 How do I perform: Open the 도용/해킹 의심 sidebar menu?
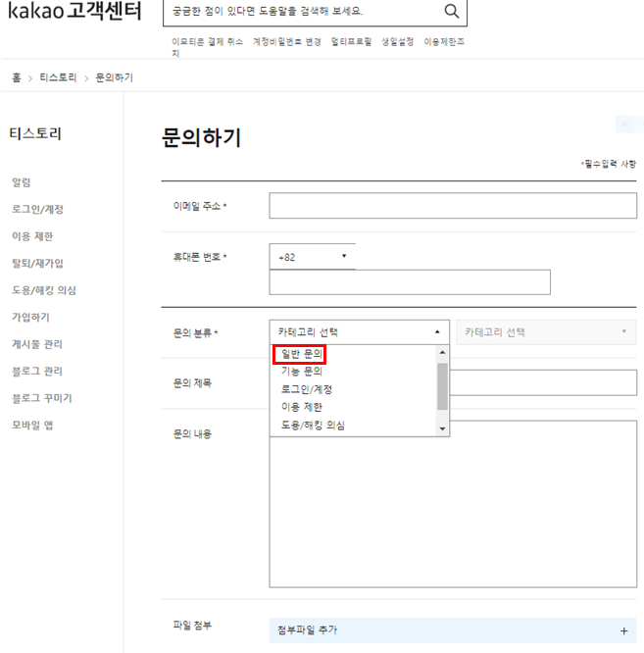(x=44, y=290)
